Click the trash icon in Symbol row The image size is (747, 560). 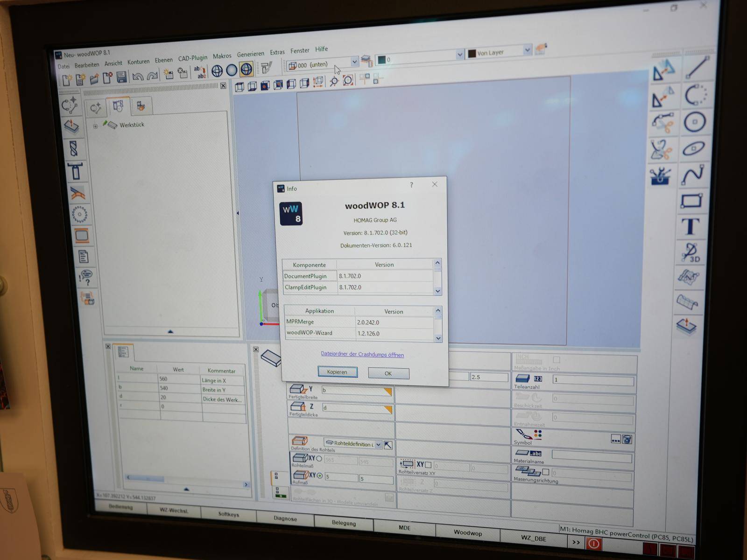click(x=627, y=439)
